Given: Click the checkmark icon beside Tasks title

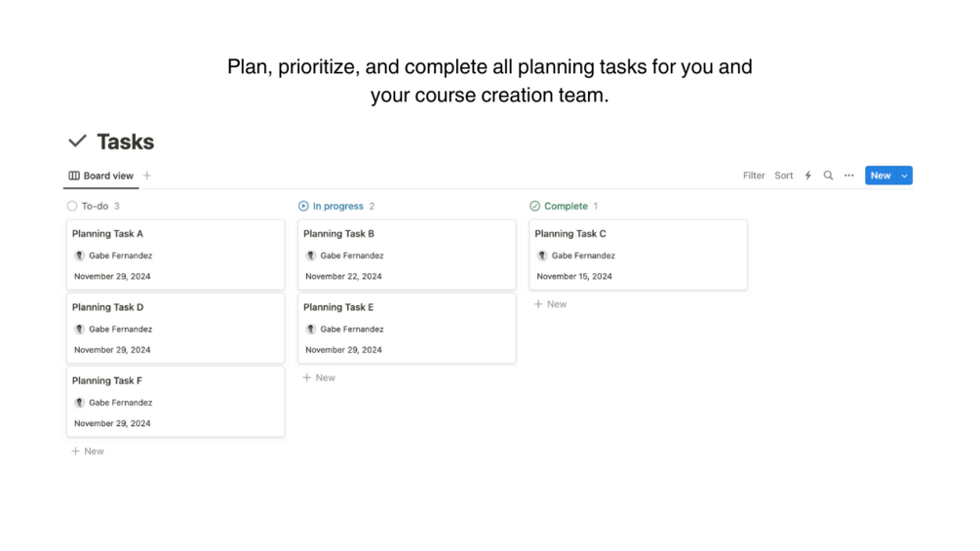Looking at the screenshot, I should (78, 141).
